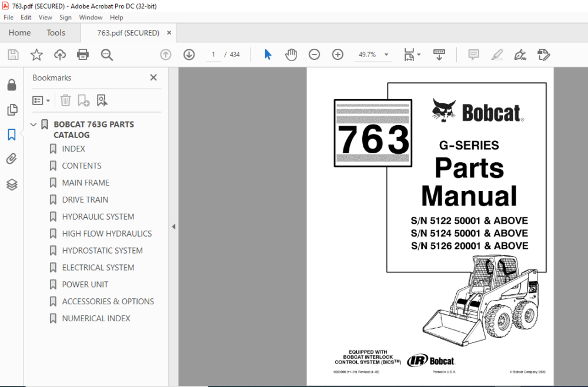Select POWER UNIT bookmark
This screenshot has width=588, height=387.
(85, 284)
